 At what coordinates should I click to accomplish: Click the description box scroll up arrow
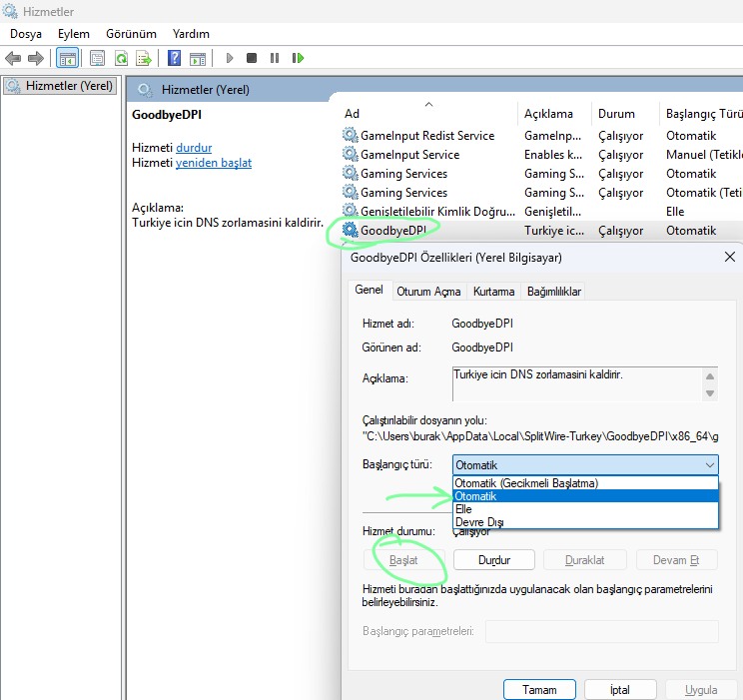pyautogui.click(x=709, y=376)
